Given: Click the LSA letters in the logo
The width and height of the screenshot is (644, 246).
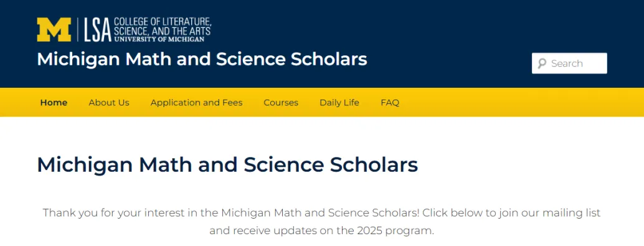Looking at the screenshot, I should click(x=98, y=30).
